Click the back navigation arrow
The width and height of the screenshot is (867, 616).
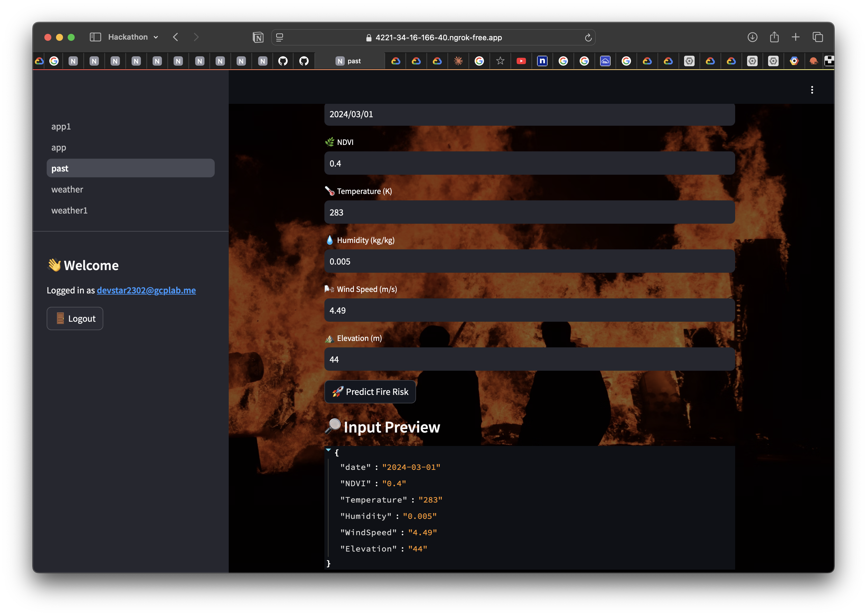coord(176,37)
